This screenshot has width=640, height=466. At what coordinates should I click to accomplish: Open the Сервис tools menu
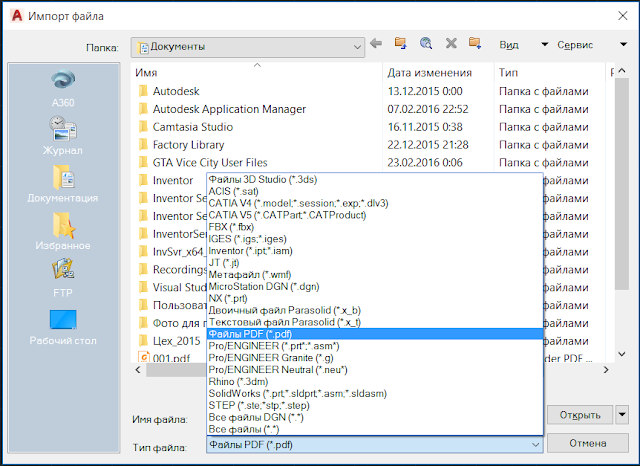[x=592, y=44]
